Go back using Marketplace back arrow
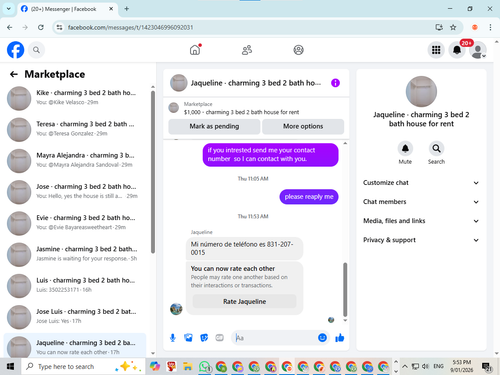This screenshot has height=375, width=500. pyautogui.click(x=14, y=74)
